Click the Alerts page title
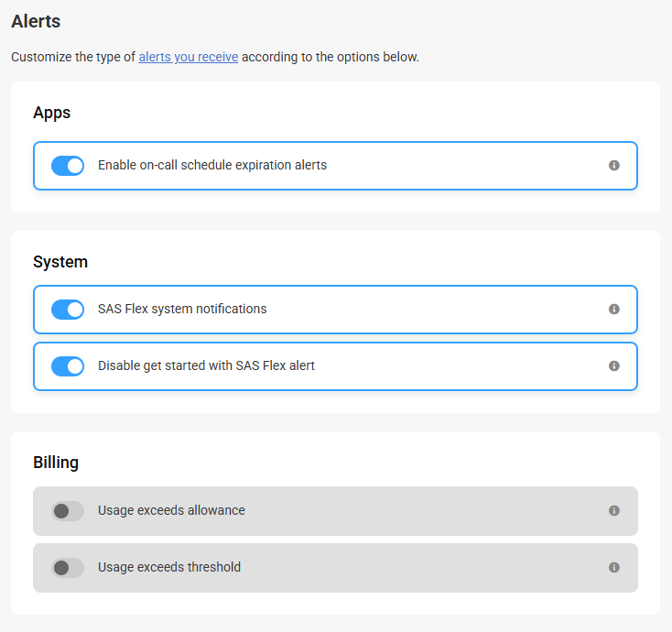The image size is (672, 632). [x=36, y=21]
